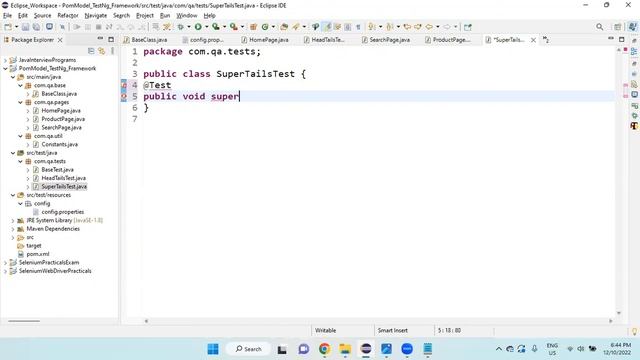Click the Pin Editor icon
This screenshot has width=640, height=360.
tap(468, 27)
